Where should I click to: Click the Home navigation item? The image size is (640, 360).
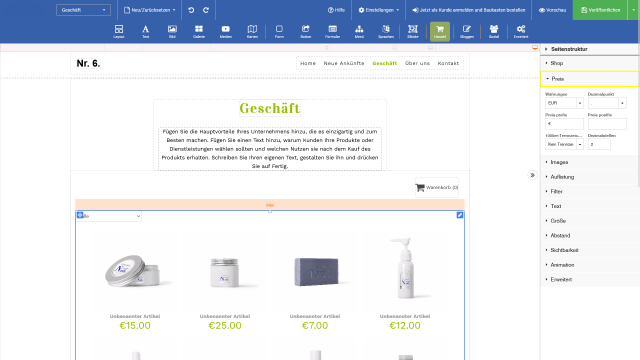(x=308, y=63)
